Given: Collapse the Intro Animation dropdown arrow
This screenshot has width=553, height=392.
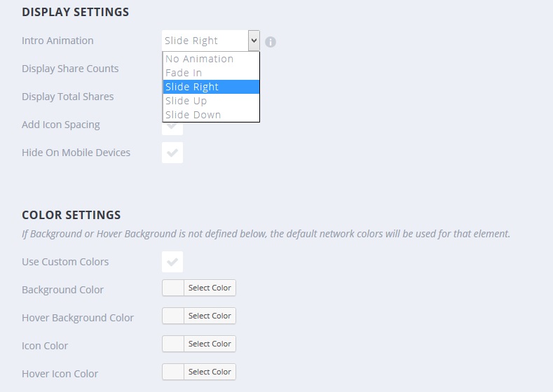Looking at the screenshot, I should [254, 41].
